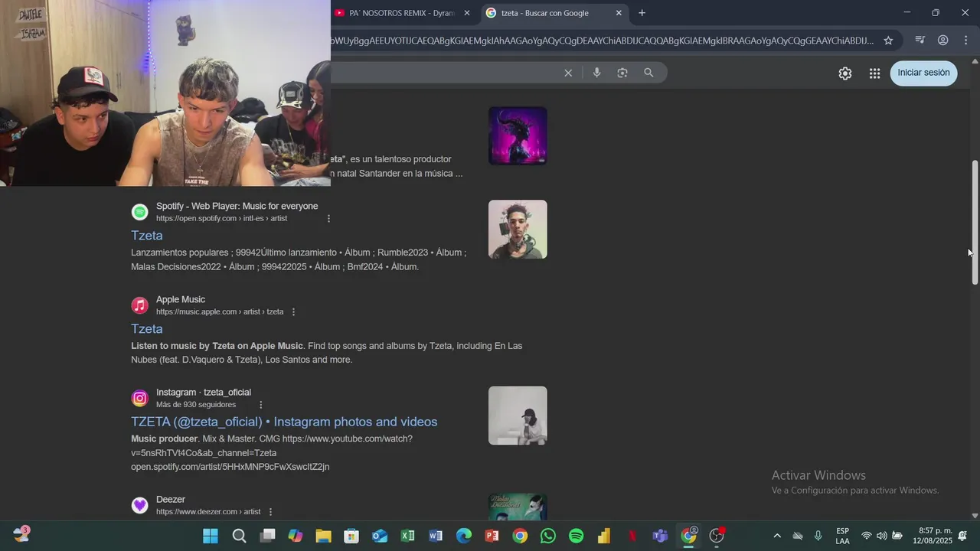The width and height of the screenshot is (980, 551).
Task: Open the Deezer result cover thumbnail
Action: 518,507
